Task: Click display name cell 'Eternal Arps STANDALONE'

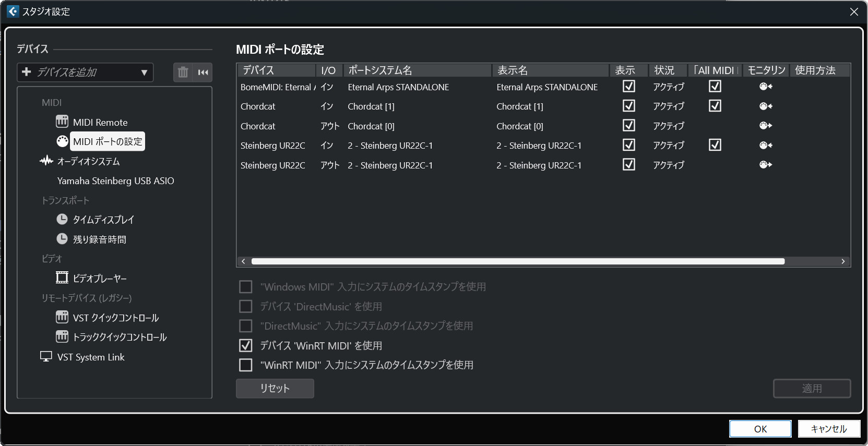Action: [547, 87]
